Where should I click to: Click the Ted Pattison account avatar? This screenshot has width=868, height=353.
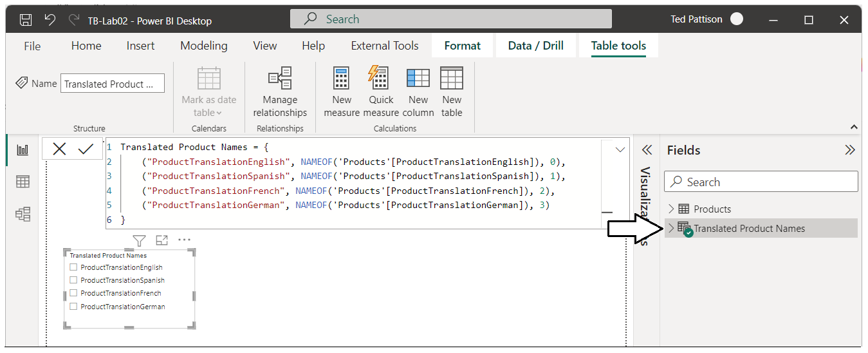pyautogui.click(x=737, y=19)
